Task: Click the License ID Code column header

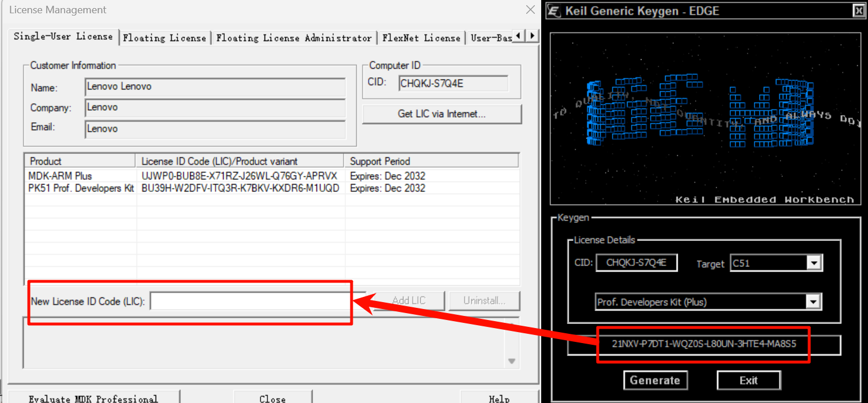Action: [241, 161]
